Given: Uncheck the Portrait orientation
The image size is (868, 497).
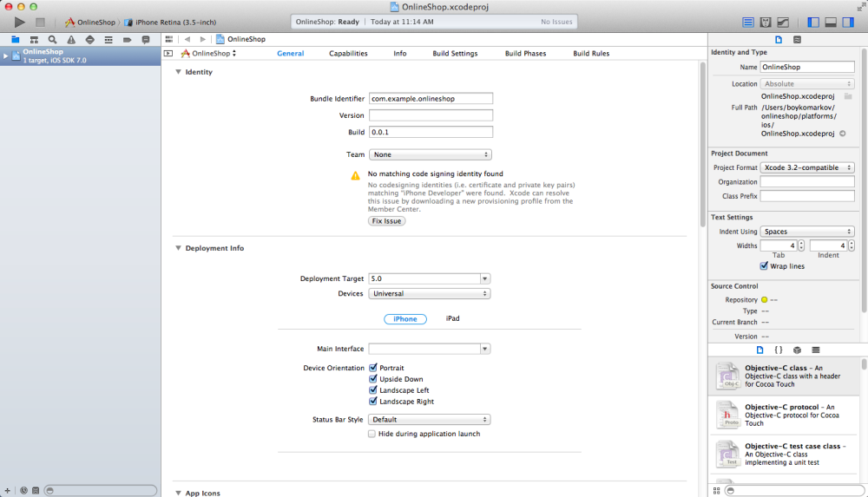Looking at the screenshot, I should pos(372,368).
